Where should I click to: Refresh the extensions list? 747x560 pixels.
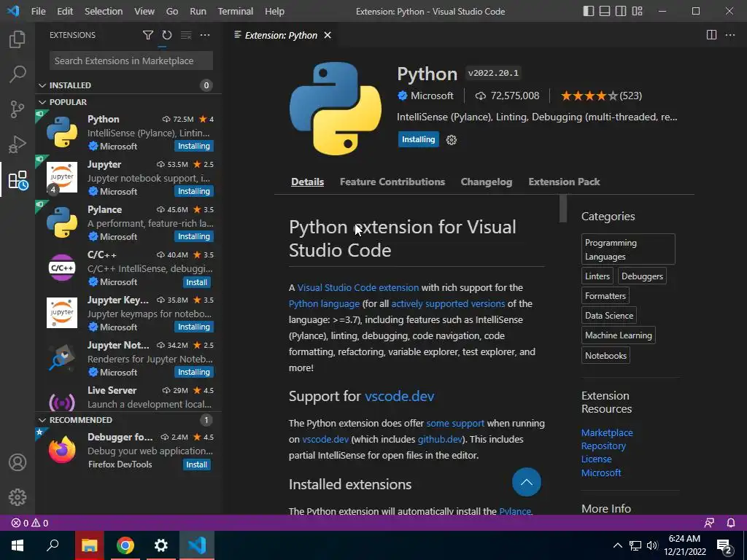[167, 35]
